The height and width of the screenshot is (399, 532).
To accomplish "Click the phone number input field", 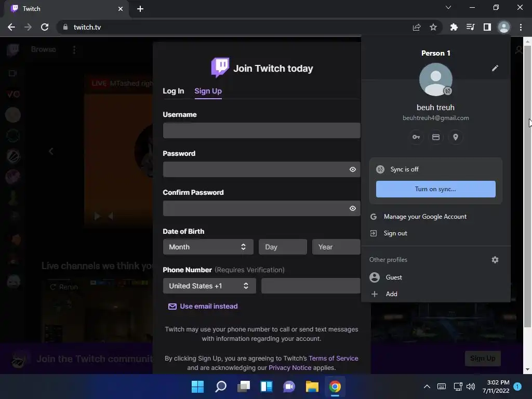I will (311, 286).
